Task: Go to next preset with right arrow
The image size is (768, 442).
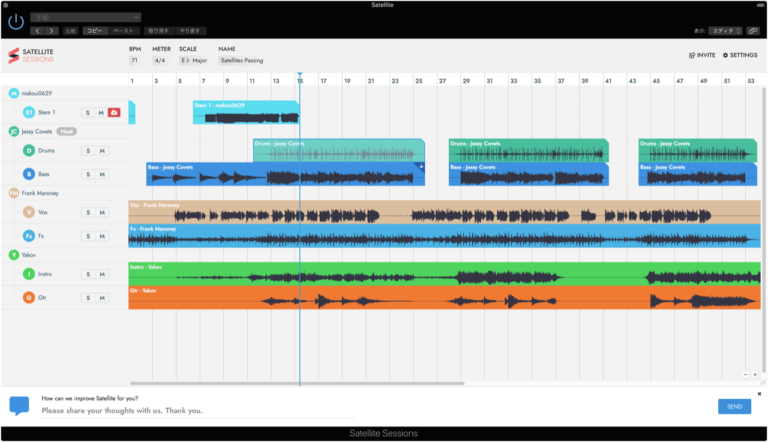Action: [51, 31]
